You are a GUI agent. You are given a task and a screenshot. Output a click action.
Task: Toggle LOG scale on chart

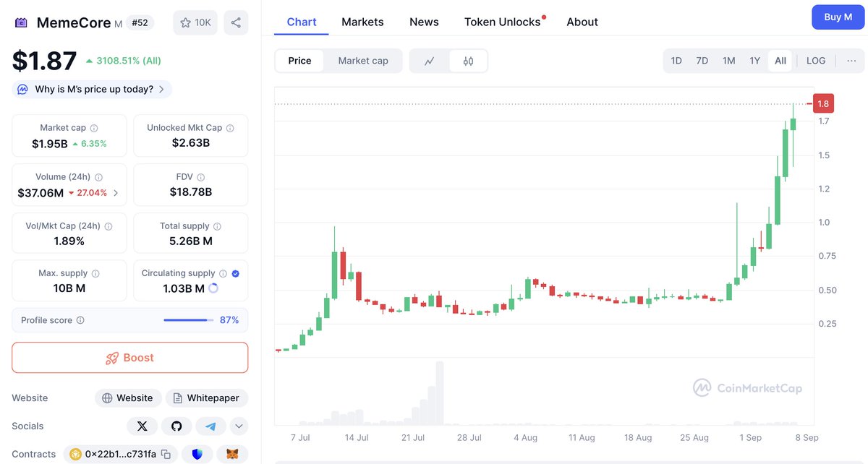point(816,61)
